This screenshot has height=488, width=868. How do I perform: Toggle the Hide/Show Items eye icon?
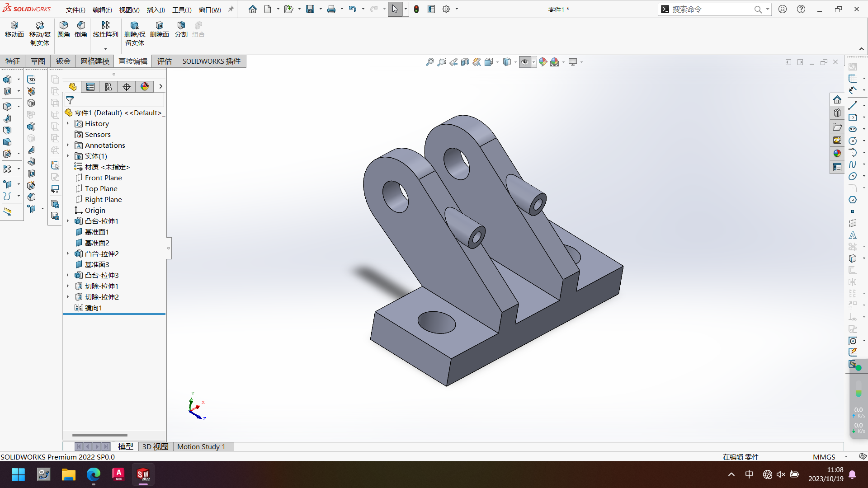coord(525,62)
